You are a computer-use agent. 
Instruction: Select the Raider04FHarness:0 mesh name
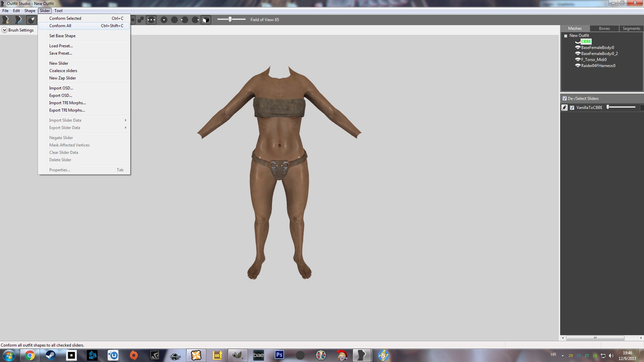coord(598,66)
